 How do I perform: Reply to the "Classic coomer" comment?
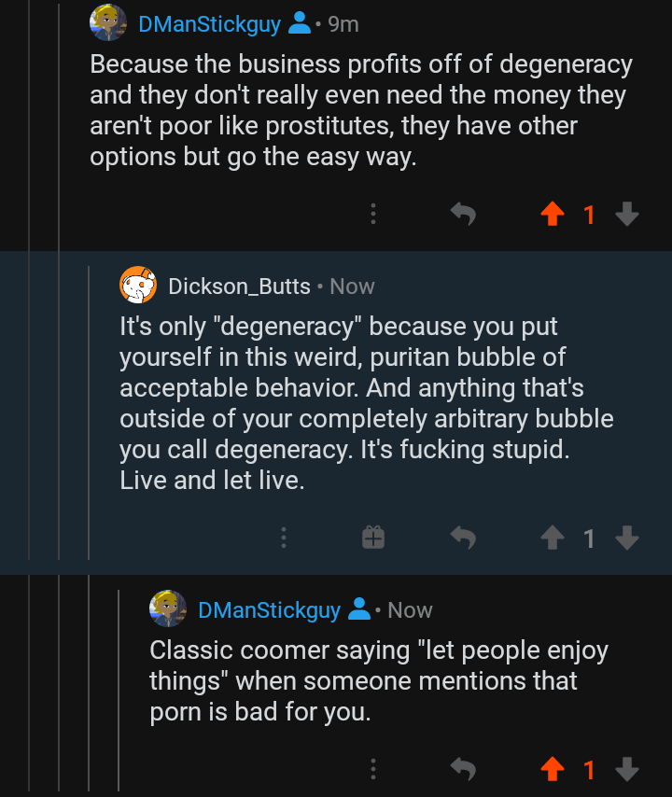pyautogui.click(x=463, y=769)
